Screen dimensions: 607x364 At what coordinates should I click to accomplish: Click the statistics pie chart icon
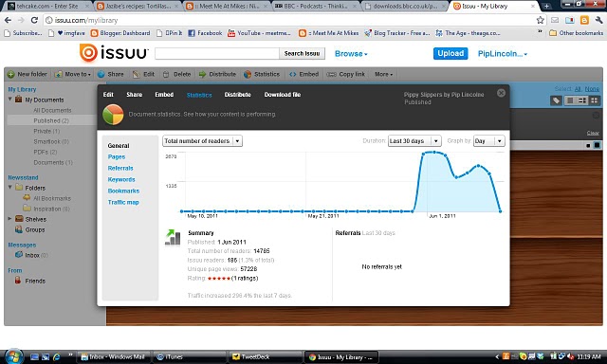coord(113,115)
